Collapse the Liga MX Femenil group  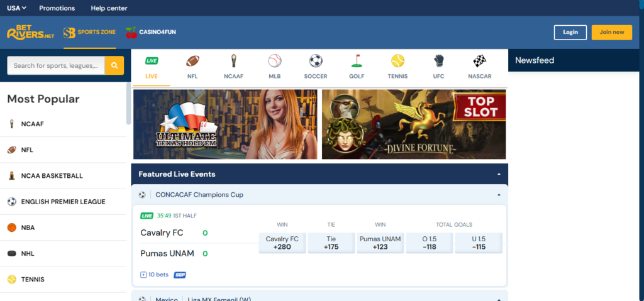point(499,299)
